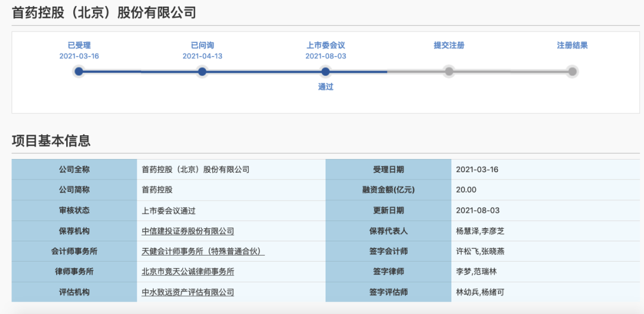Image resolution: width=644 pixels, height=314 pixels.
Task: Open accounting firm link 天健会计师事务所
Action: 203,251
